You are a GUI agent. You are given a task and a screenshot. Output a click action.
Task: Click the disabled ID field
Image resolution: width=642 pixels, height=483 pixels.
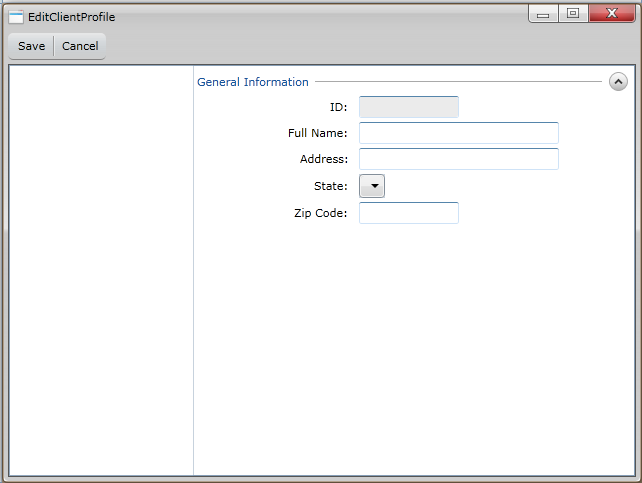(x=409, y=107)
